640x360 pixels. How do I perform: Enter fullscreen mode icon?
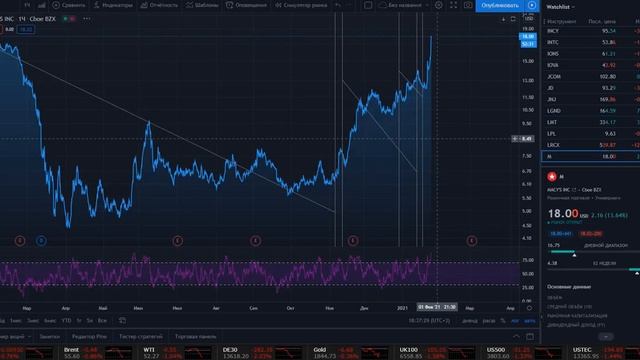click(453, 5)
